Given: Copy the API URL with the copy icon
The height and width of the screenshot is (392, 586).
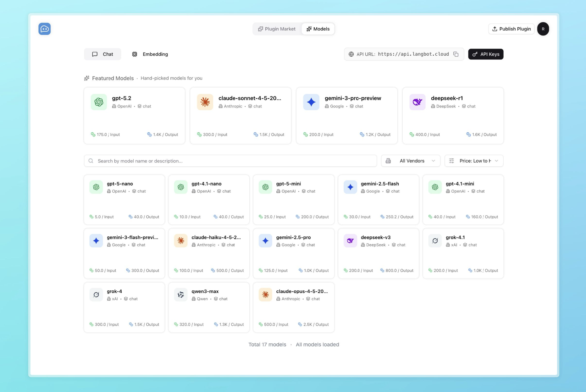Looking at the screenshot, I should (x=456, y=54).
